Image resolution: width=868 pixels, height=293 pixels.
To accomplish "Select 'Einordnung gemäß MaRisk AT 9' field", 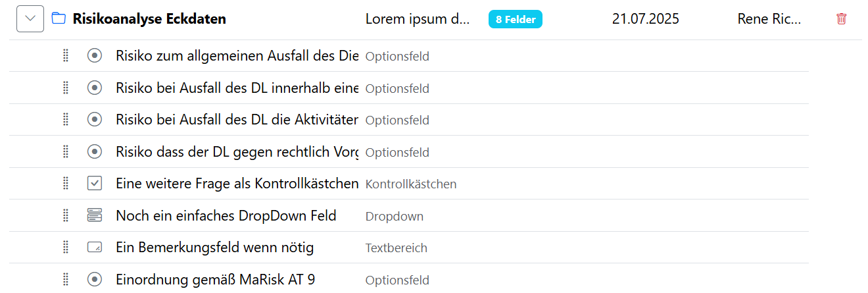I will (215, 280).
